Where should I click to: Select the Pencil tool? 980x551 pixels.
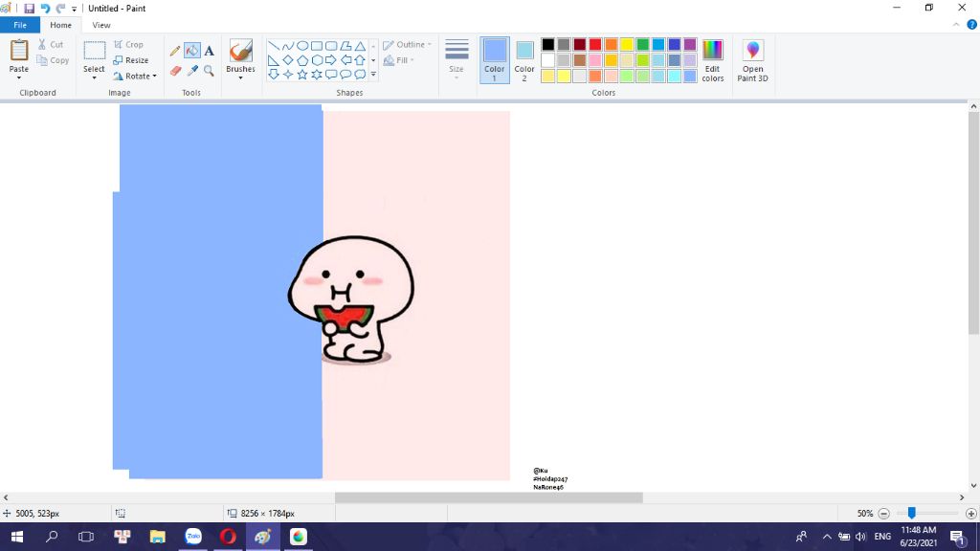(x=175, y=51)
